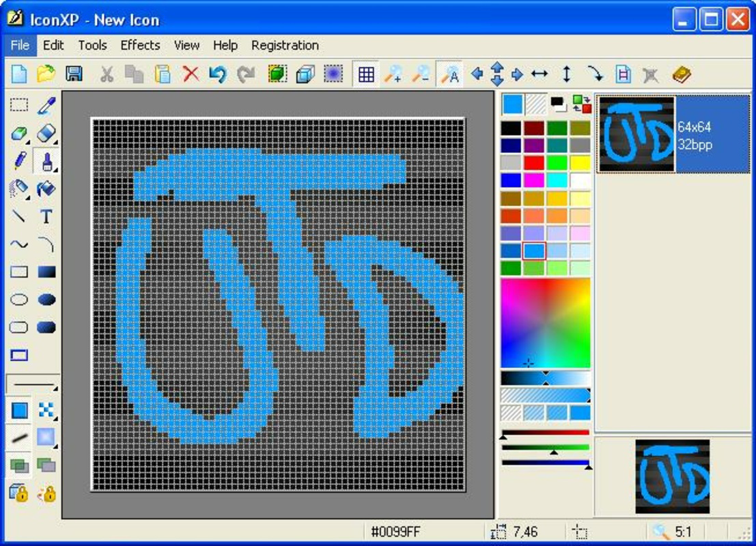Select the filled rounded rectangle tool
Screen dimensions: 756x546
46,327
